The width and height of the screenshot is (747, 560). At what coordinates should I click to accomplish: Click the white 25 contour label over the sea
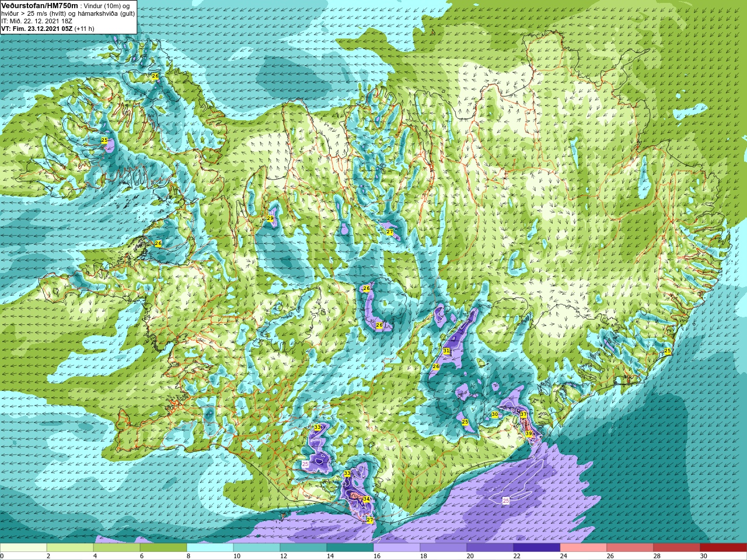coord(506,501)
